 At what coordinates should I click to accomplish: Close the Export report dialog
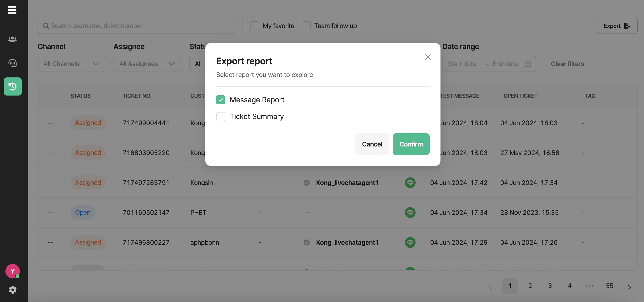tap(428, 57)
